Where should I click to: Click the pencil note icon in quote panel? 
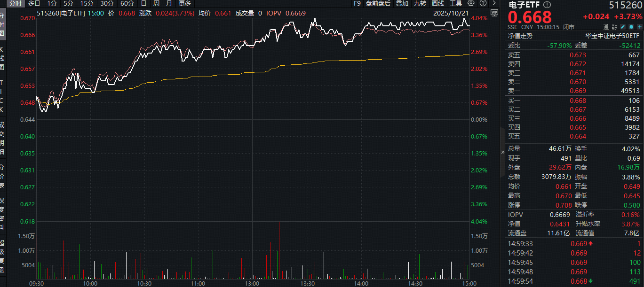coord(622,27)
